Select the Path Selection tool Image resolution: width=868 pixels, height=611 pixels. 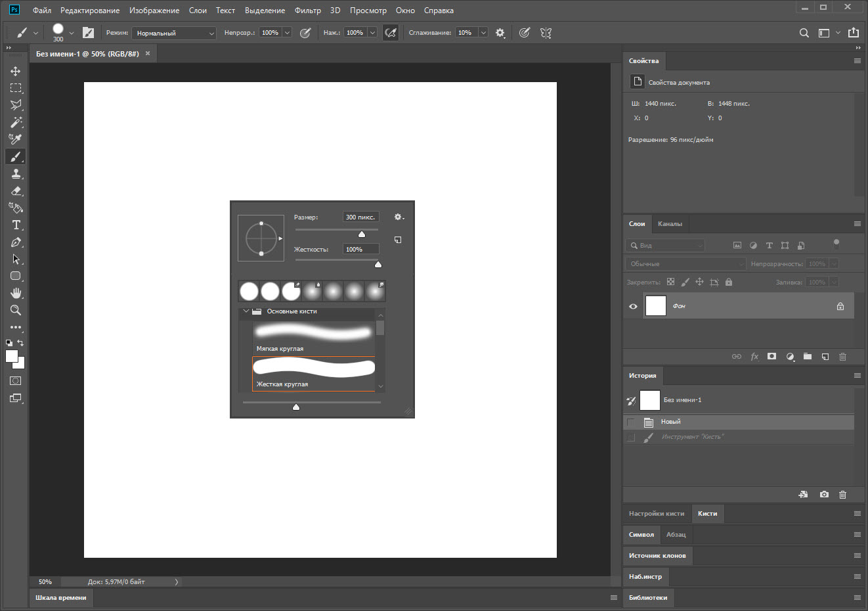point(16,259)
